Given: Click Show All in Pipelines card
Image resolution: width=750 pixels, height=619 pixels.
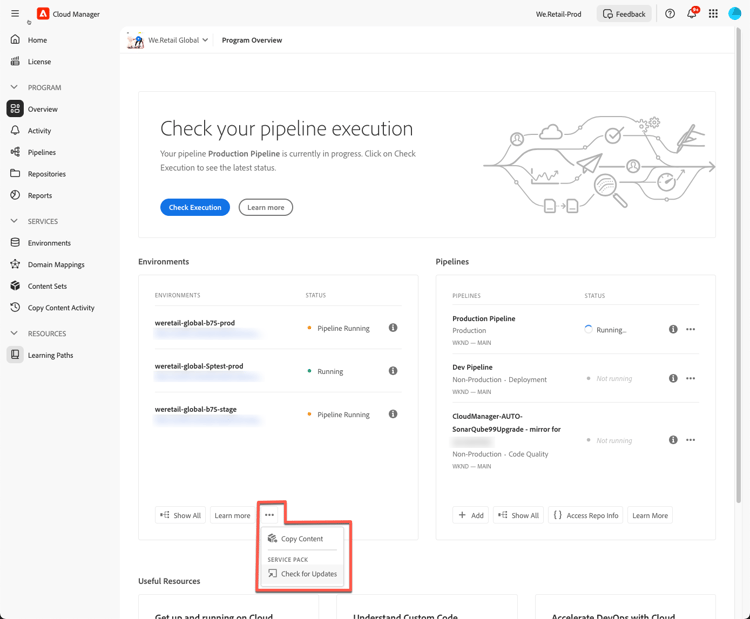Looking at the screenshot, I should click(518, 515).
